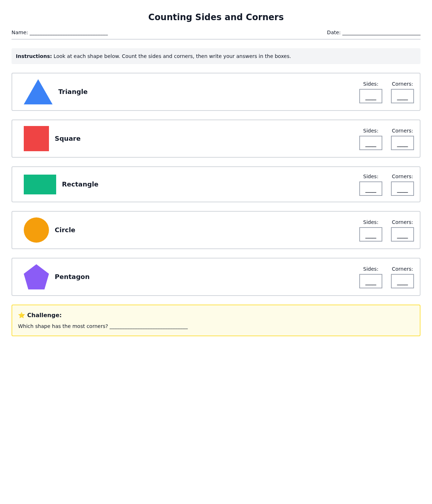This screenshot has height=504, width=432.
Task: Select the Square Sides answer box
Action: [370, 143]
